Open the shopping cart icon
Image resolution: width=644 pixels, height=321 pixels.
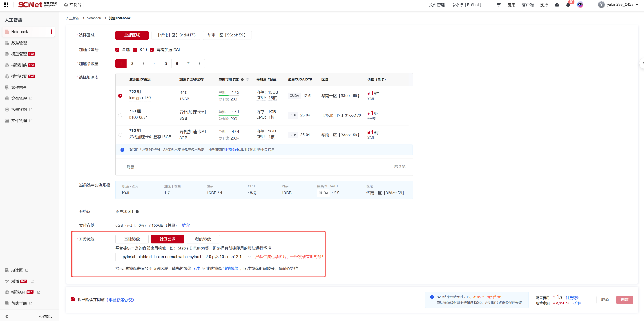pyautogui.click(x=499, y=5)
